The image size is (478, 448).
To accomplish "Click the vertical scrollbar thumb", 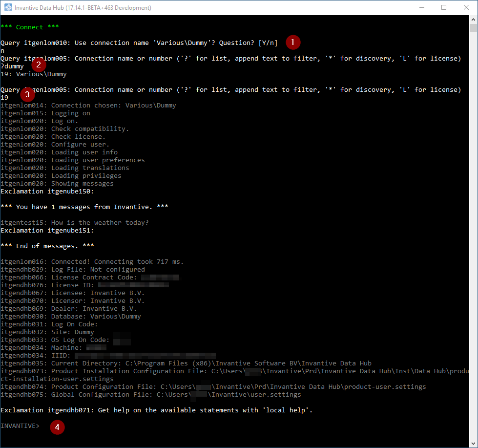I will pos(473,28).
